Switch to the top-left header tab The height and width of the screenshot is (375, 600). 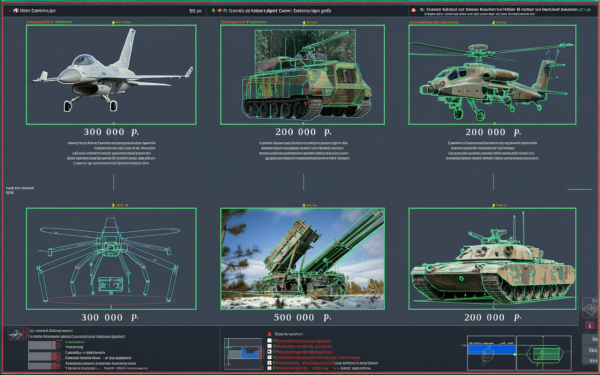click(104, 11)
